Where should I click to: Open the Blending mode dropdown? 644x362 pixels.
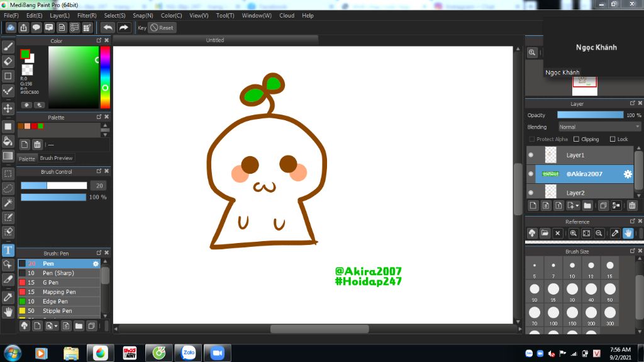click(x=599, y=127)
